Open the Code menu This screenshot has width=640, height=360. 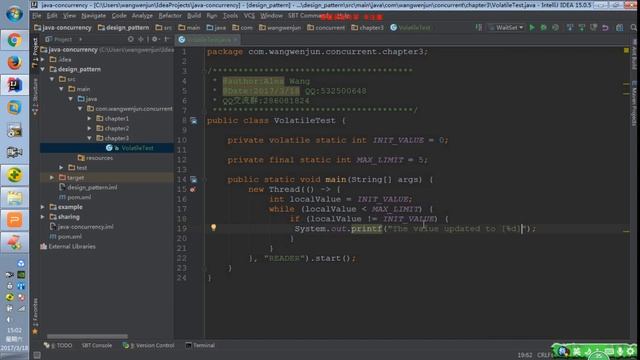tap(119, 16)
